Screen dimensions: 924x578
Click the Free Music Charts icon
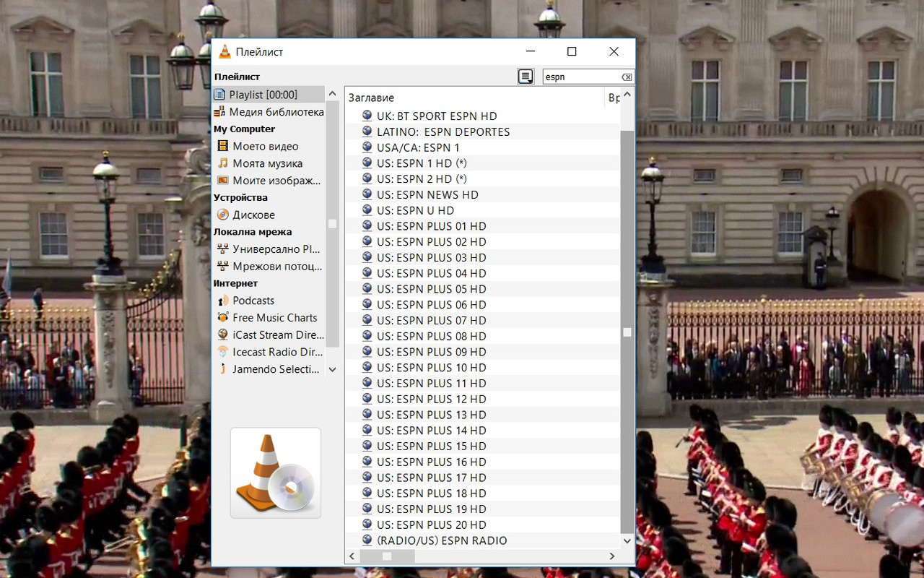(x=223, y=318)
